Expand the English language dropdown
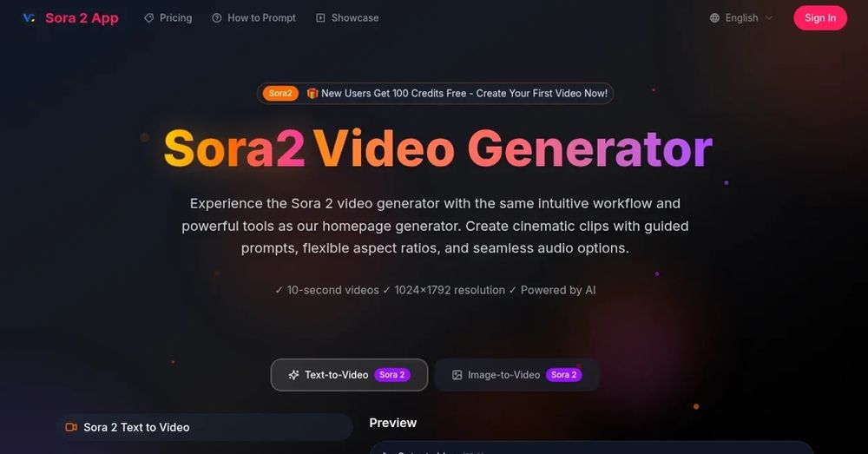 pyautogui.click(x=740, y=18)
